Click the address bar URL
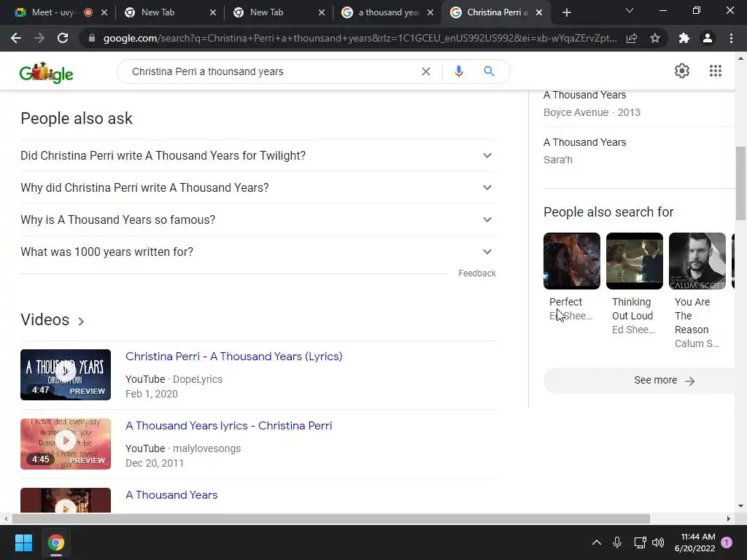The width and height of the screenshot is (747, 560). pos(360,38)
